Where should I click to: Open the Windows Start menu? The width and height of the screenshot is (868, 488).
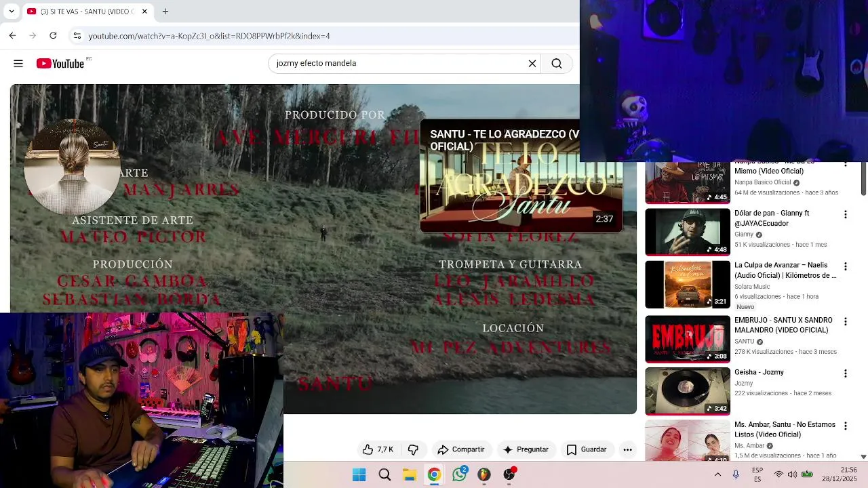(x=359, y=475)
